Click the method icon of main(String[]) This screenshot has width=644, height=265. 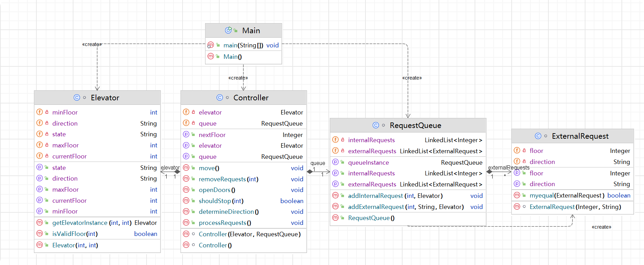(211, 45)
